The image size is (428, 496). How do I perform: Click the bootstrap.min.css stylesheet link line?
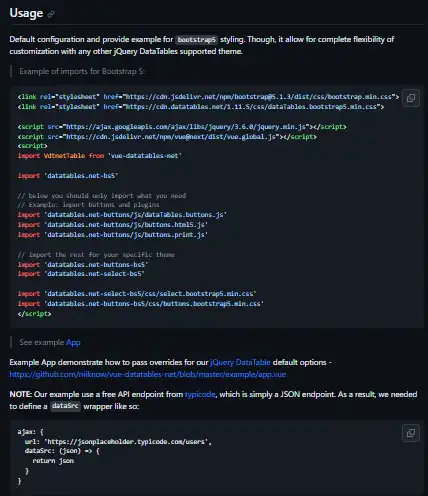[x=208, y=97]
